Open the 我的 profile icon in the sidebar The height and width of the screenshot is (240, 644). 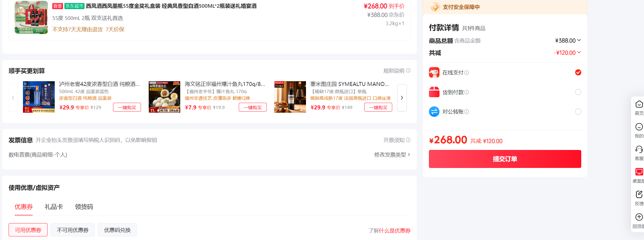pyautogui.click(x=639, y=127)
